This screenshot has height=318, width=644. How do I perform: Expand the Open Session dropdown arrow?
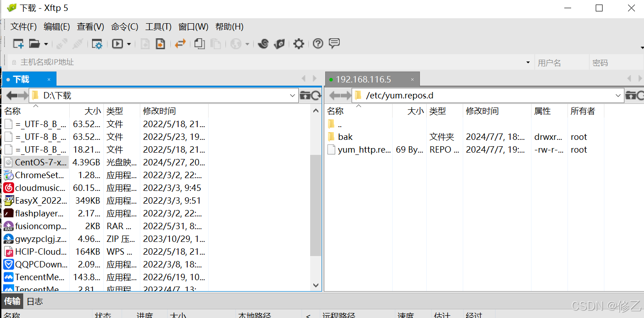(x=46, y=44)
